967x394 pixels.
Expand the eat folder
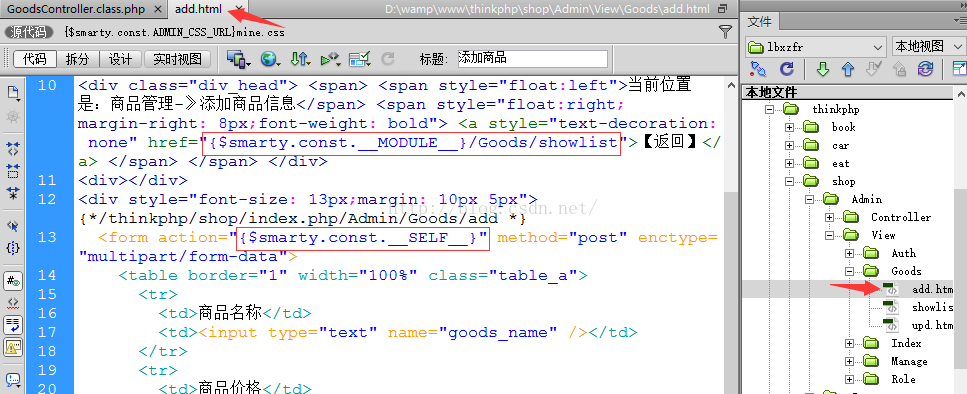pyautogui.click(x=789, y=163)
